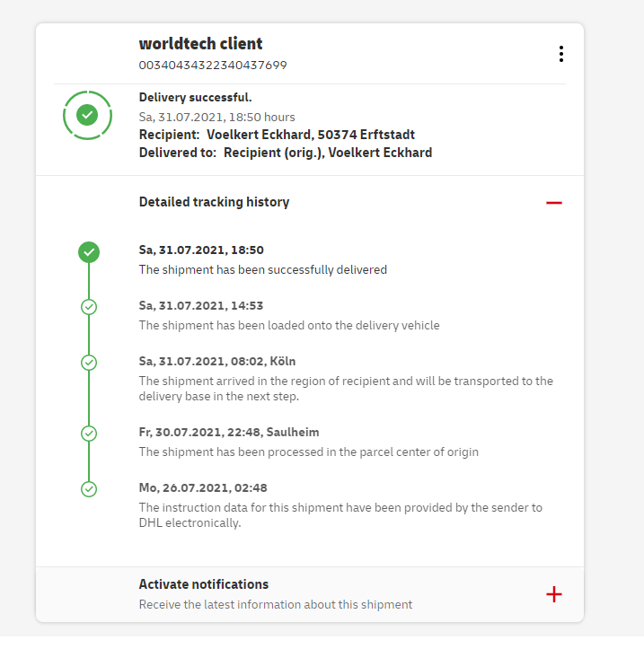Click the Recipient Voelkert Eckhard line
644x649 pixels.
pos(277,135)
